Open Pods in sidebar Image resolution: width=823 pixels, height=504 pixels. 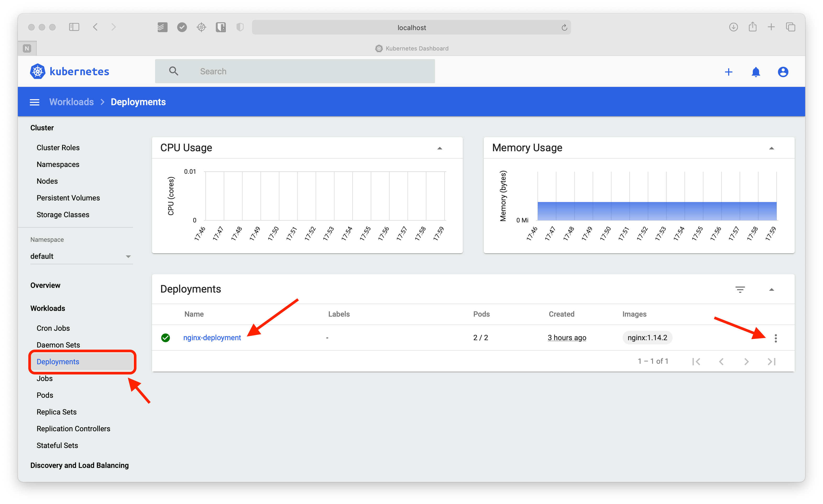click(45, 395)
